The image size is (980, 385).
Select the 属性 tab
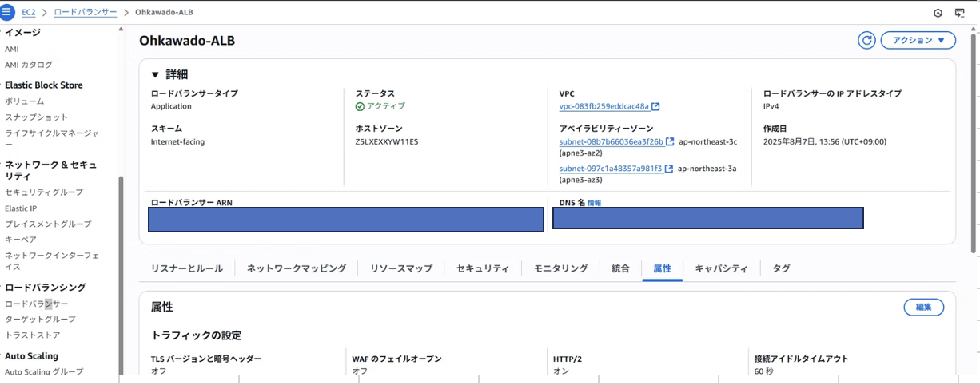pos(662,268)
